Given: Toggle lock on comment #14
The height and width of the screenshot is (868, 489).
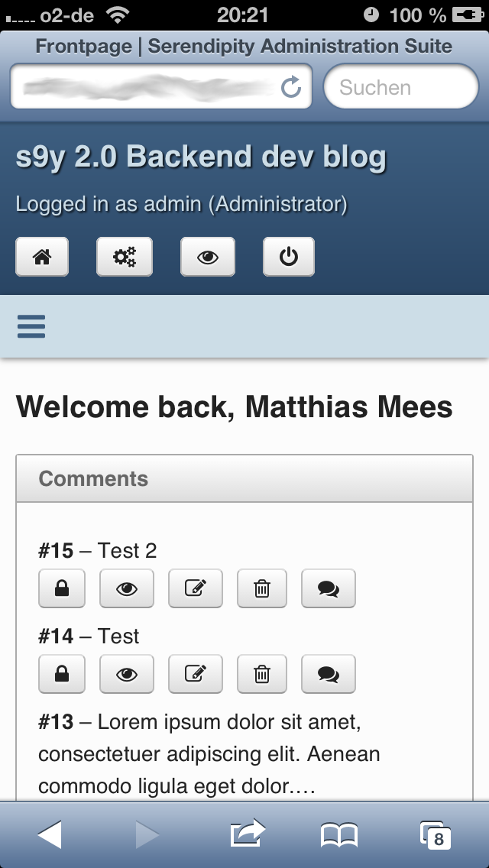Looking at the screenshot, I should point(62,674).
